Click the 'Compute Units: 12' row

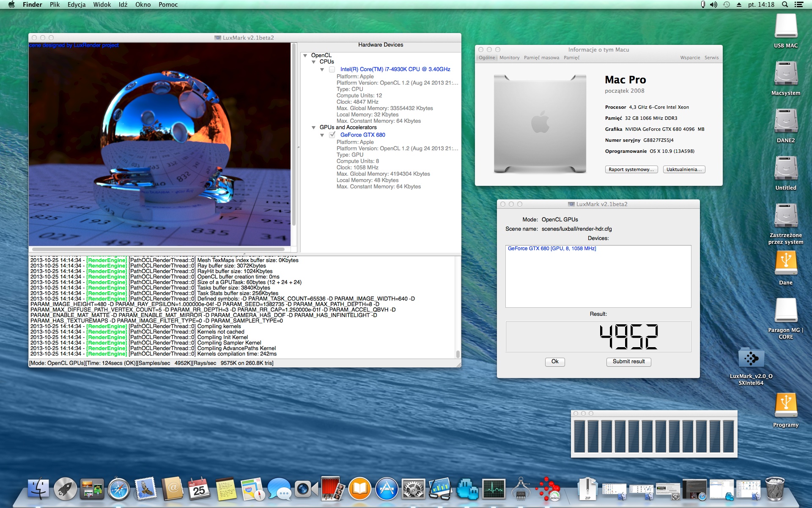(x=359, y=96)
